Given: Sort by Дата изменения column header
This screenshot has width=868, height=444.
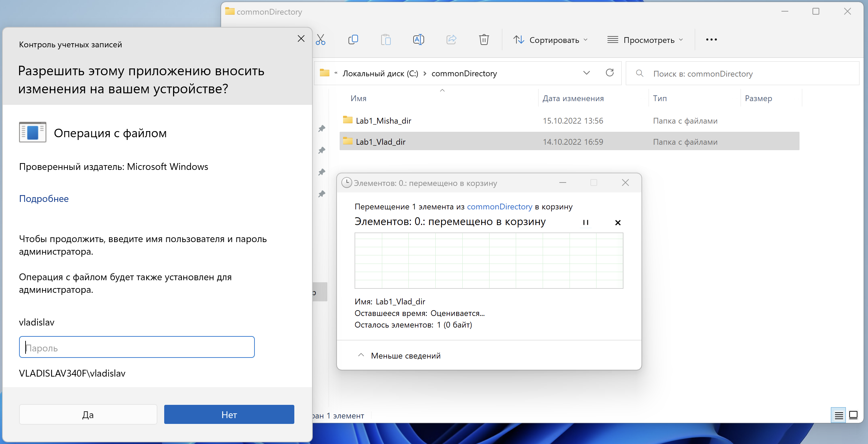Looking at the screenshot, I should [x=573, y=98].
